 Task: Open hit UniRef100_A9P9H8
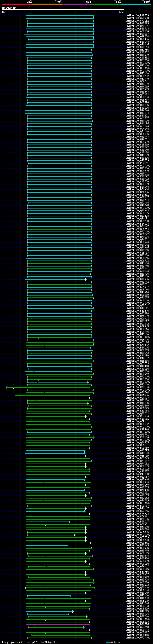pyautogui.click(x=137, y=18)
